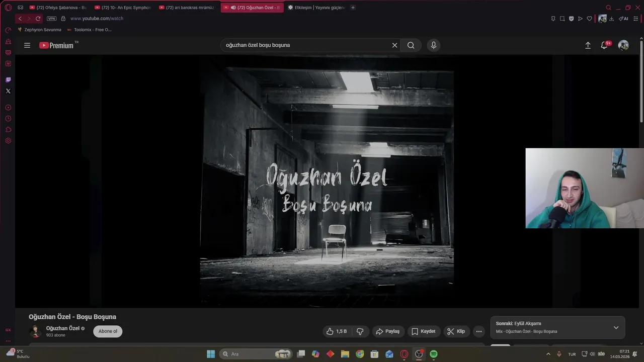
Task: Open the sidebar player icon
Action: [8, 108]
